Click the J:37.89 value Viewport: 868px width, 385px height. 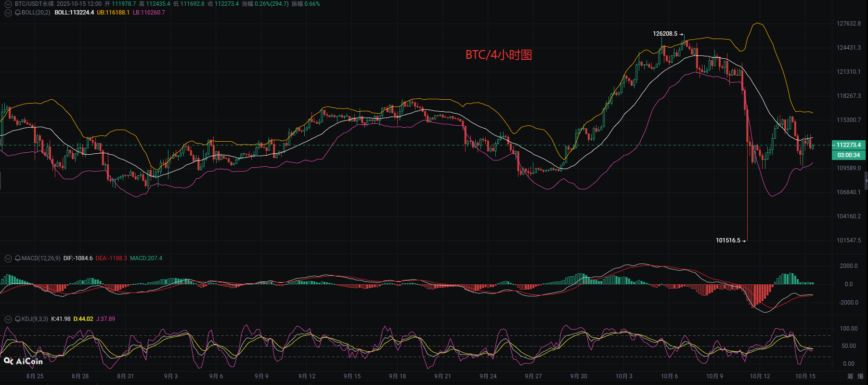105,319
